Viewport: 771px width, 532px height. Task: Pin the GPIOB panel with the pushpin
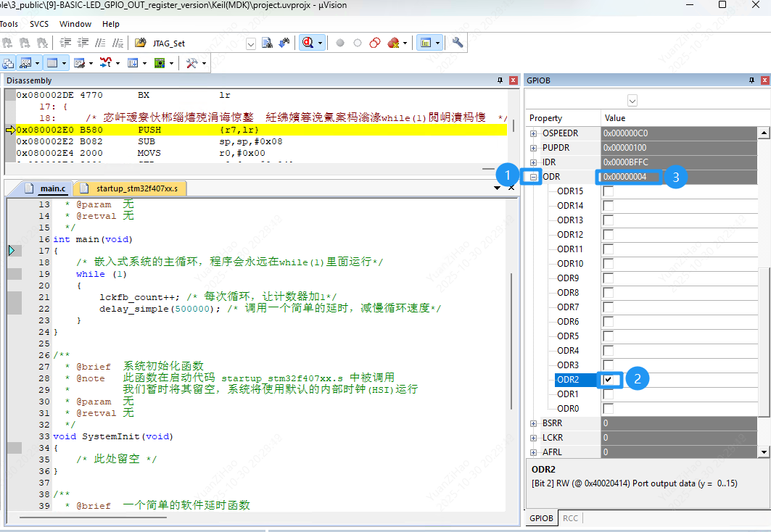[x=751, y=80]
